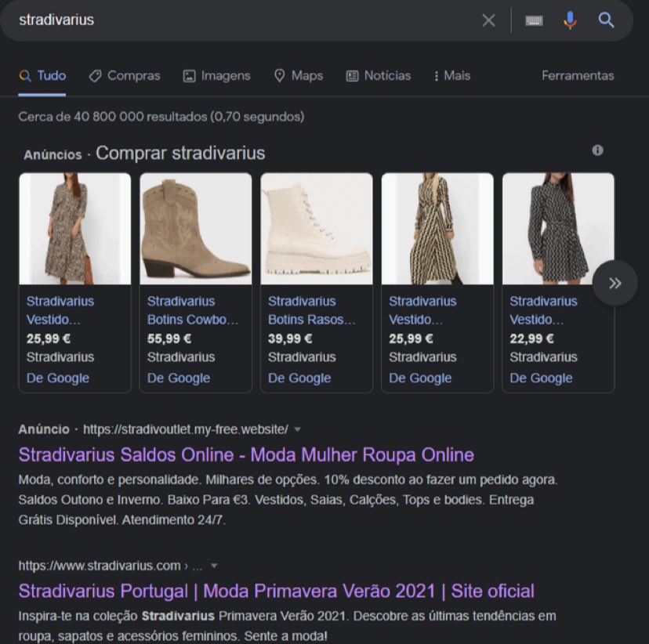Screen dimensions: 649x644
Task: Clear the search box with the X icon
Action: [x=488, y=20]
